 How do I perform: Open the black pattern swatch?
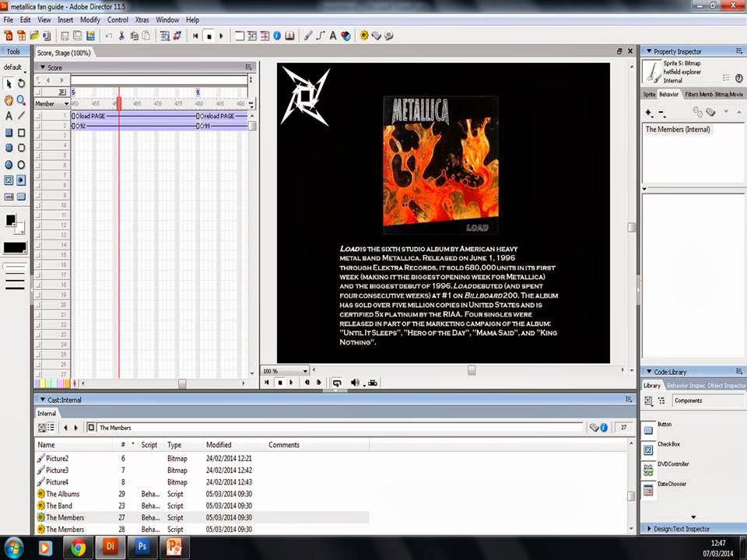coord(15,247)
